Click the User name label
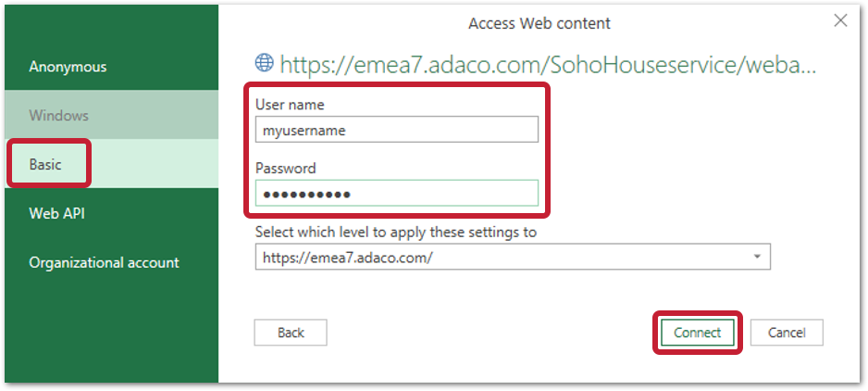 [x=290, y=105]
